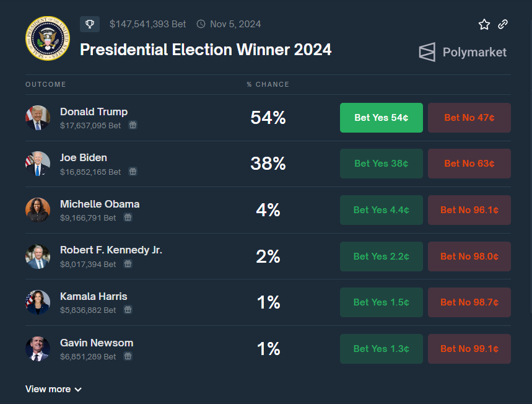Choose Bet No 63¢ for Biden
Screen dimensions: 532x404
[469, 164]
